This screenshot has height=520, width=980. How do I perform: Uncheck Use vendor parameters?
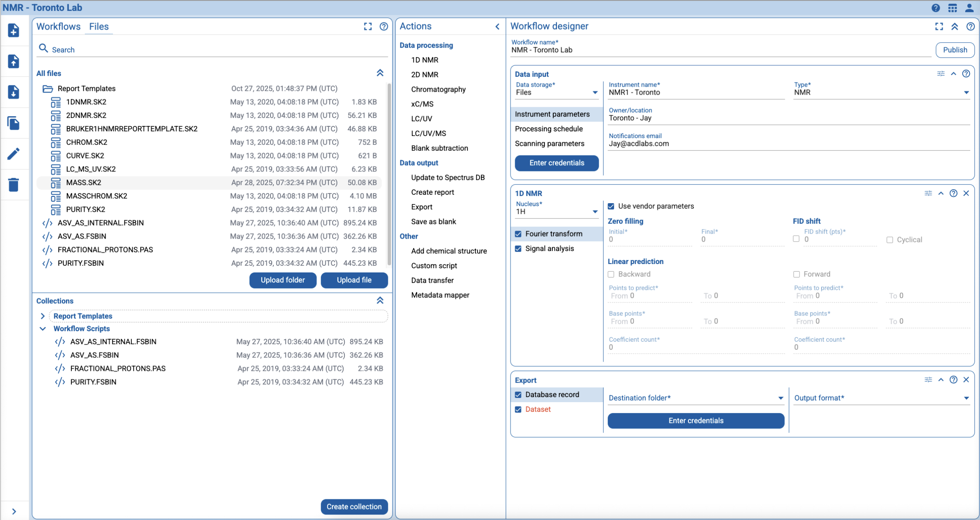[611, 206]
